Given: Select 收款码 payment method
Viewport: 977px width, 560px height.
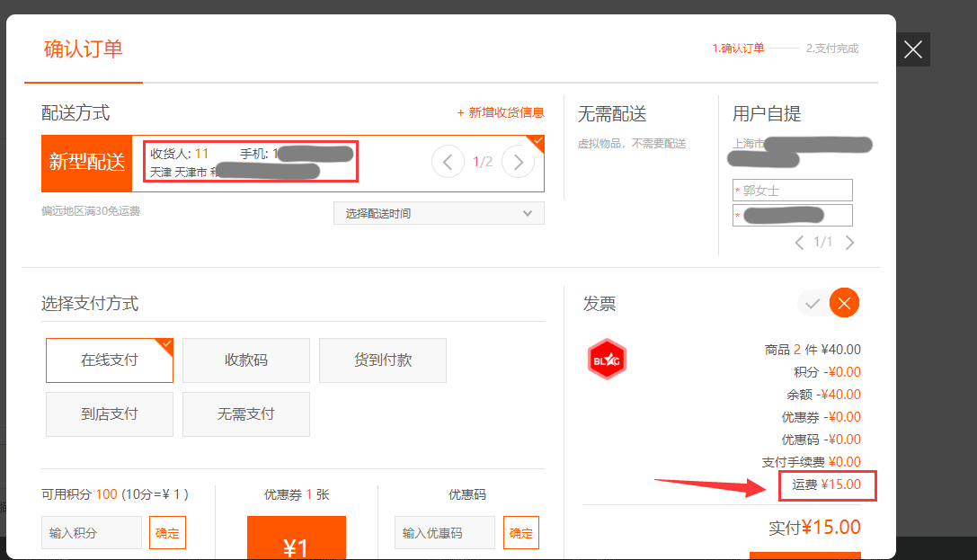Looking at the screenshot, I should 246,360.
